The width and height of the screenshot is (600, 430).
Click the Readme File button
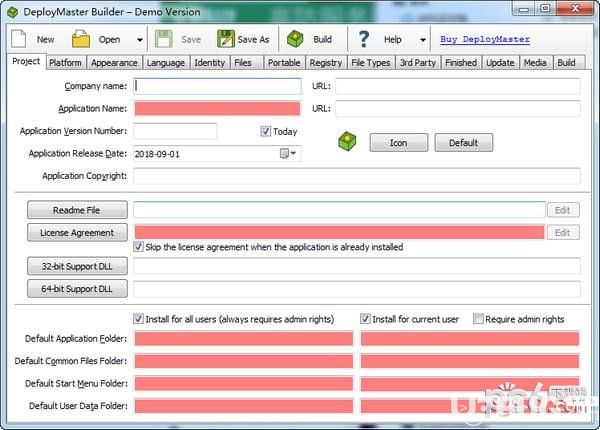(x=77, y=210)
